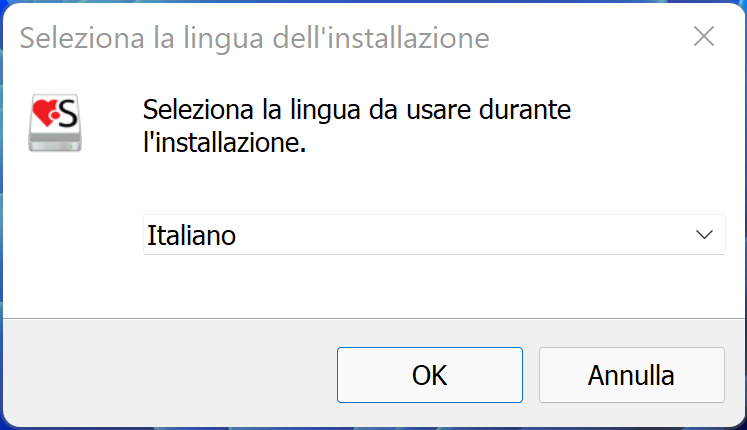This screenshot has width=747, height=430.
Task: Click the letter S on the installer icon
Action: pyautogui.click(x=68, y=116)
